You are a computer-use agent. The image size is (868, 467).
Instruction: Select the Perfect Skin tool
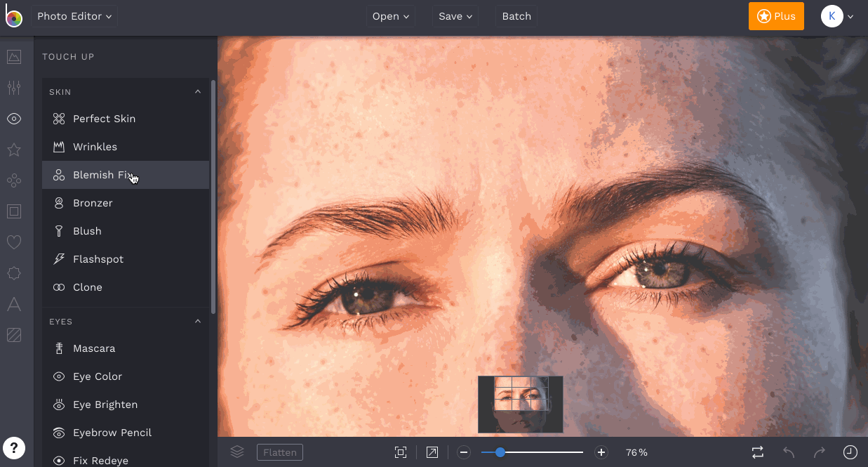(x=126, y=119)
